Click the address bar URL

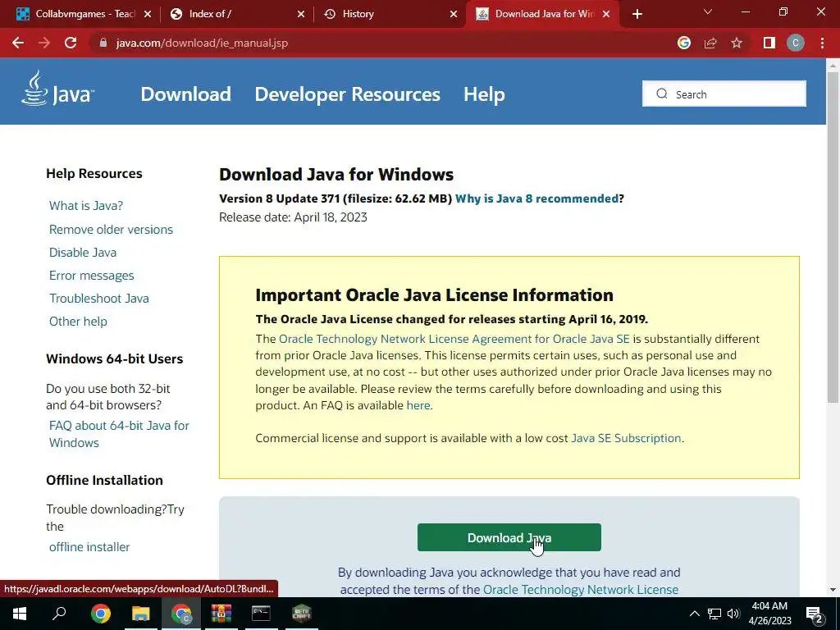(202, 43)
